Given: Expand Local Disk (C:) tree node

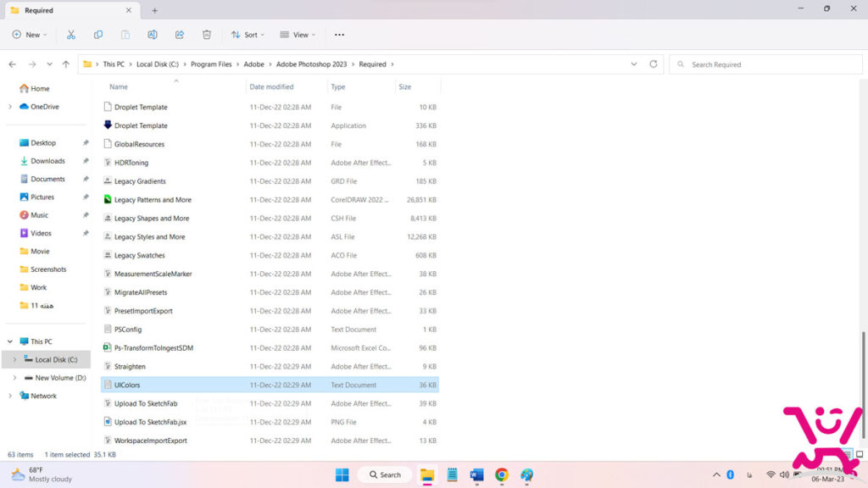Looking at the screenshot, I should pos(15,359).
